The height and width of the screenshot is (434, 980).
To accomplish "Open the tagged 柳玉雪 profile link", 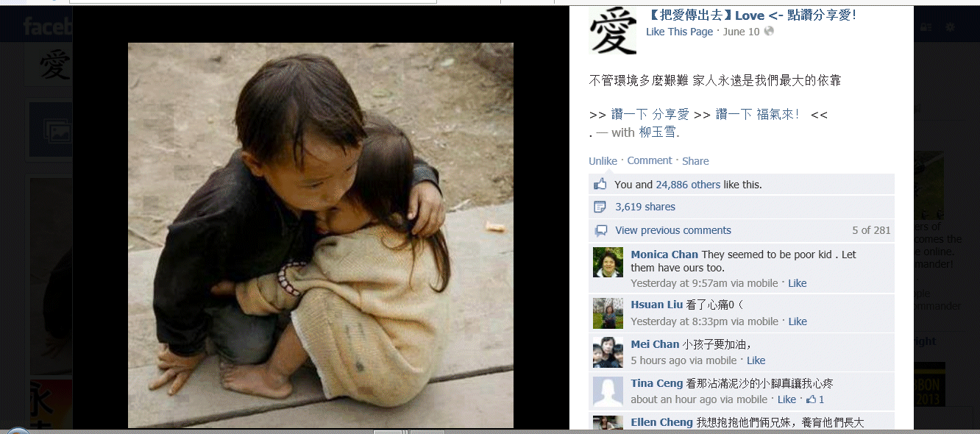I will click(657, 132).
